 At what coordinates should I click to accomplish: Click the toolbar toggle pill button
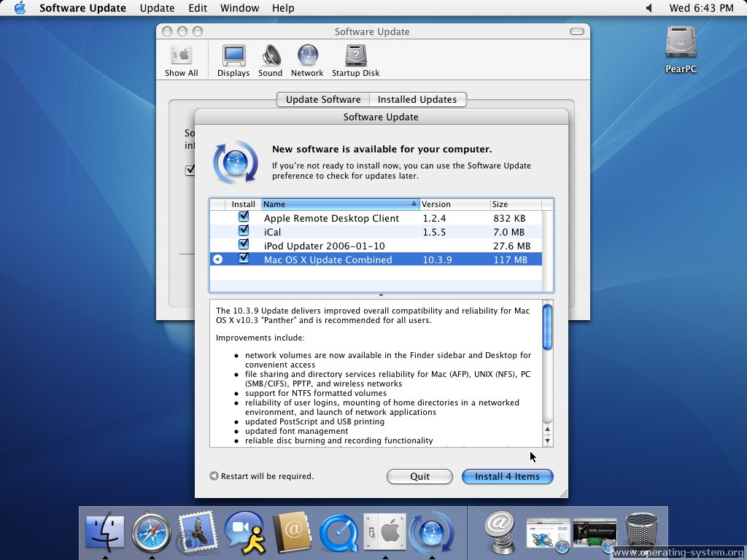[x=577, y=31]
